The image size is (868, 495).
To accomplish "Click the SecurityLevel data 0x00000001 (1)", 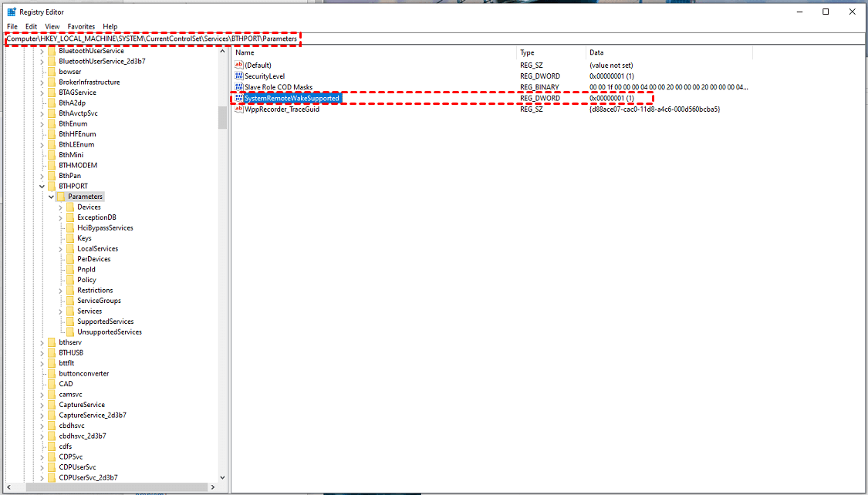I will (611, 76).
